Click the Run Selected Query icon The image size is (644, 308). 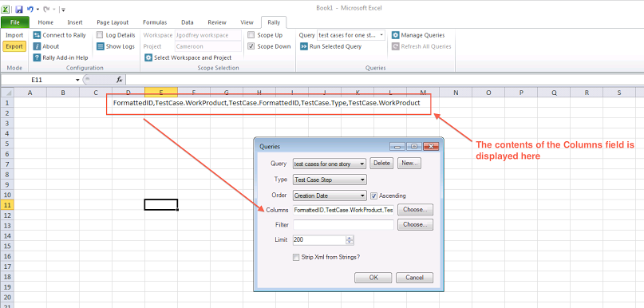point(304,46)
